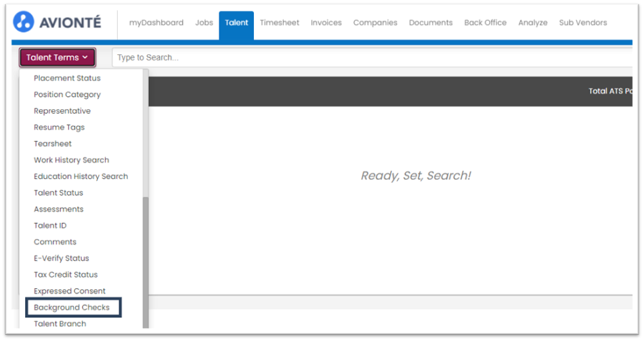Open the myDashboard tab
The height and width of the screenshot is (341, 644).
click(156, 22)
